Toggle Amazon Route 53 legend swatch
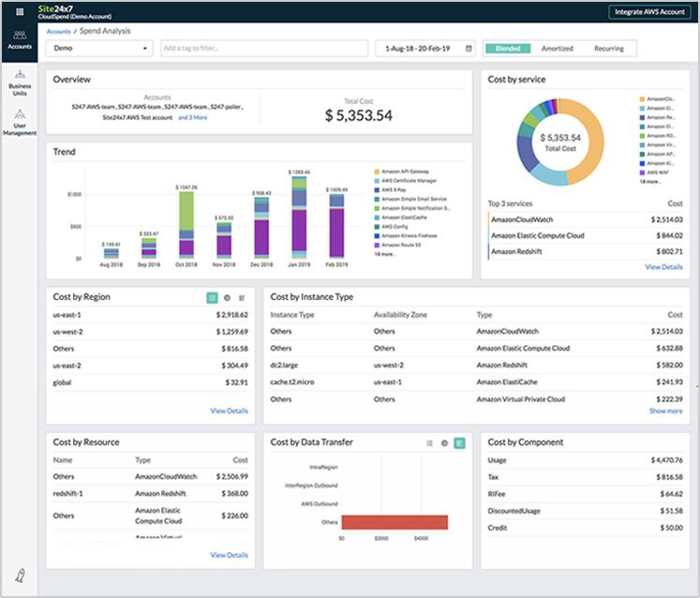This screenshot has height=598, width=700. pyautogui.click(x=377, y=246)
